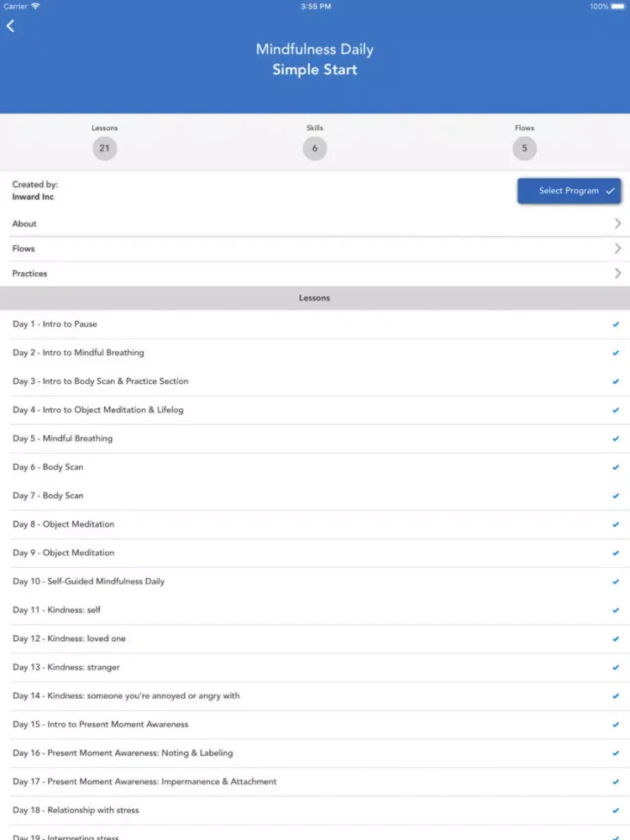Open Day 15 - Intro to Present Moment Awareness
Image resolution: width=630 pixels, height=840 pixels.
[101, 724]
